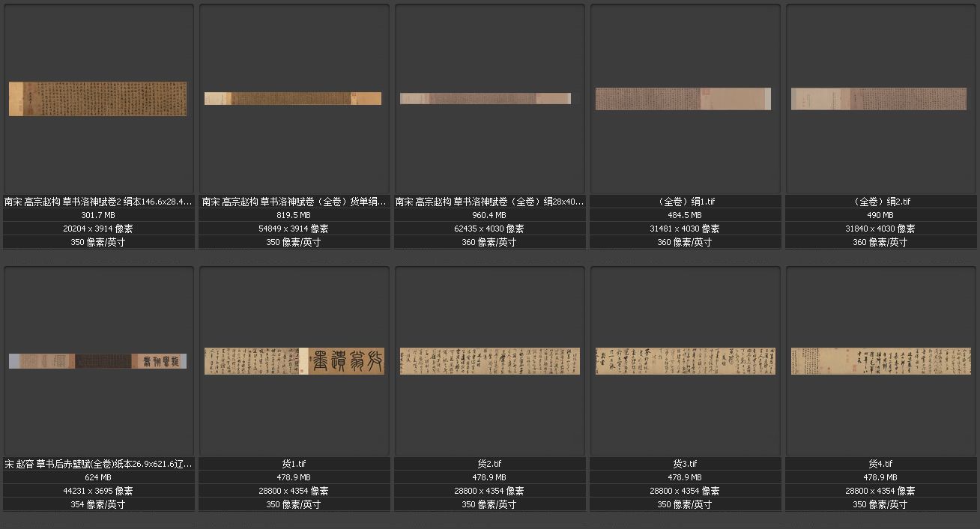Select the （全卷）绢2.tif thumbnail image
Image resolution: width=980 pixels, height=529 pixels.
(879, 99)
